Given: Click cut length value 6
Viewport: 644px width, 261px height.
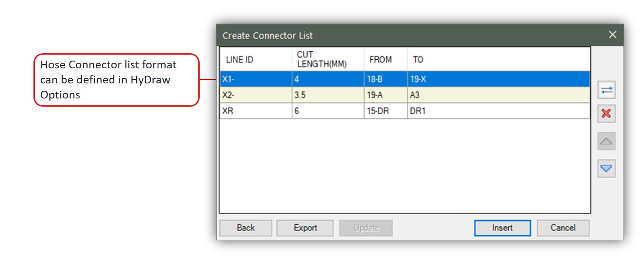Looking at the screenshot, I should click(x=328, y=111).
